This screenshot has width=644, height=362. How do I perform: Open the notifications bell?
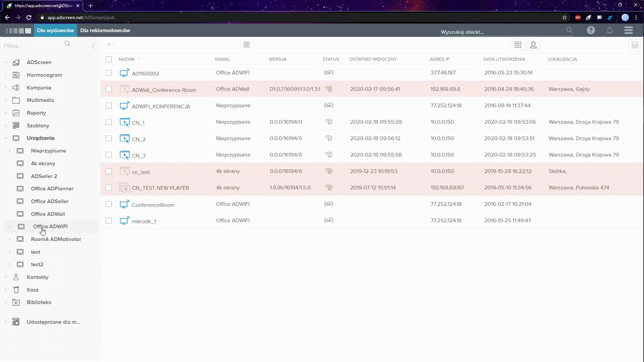(610, 31)
